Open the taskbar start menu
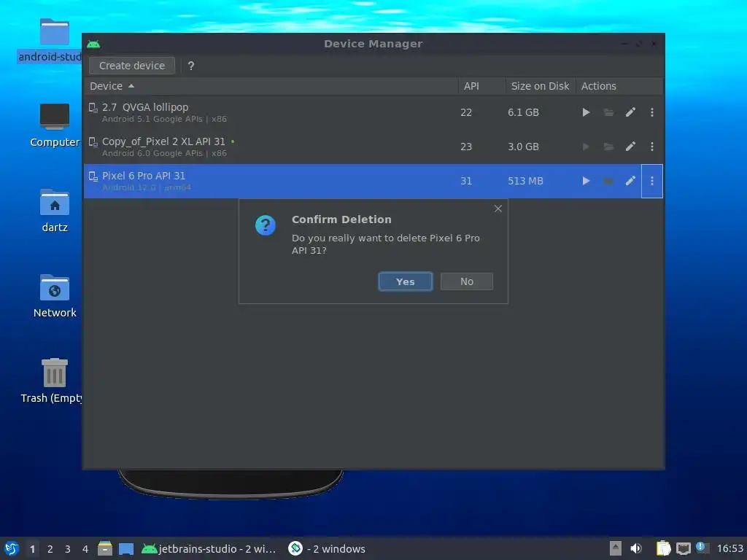This screenshot has width=747, height=560. click(12, 548)
